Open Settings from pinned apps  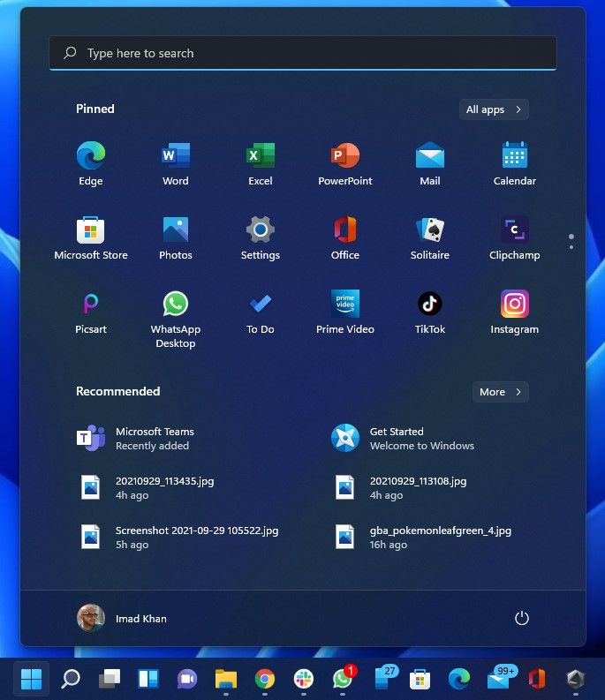pyautogui.click(x=261, y=238)
